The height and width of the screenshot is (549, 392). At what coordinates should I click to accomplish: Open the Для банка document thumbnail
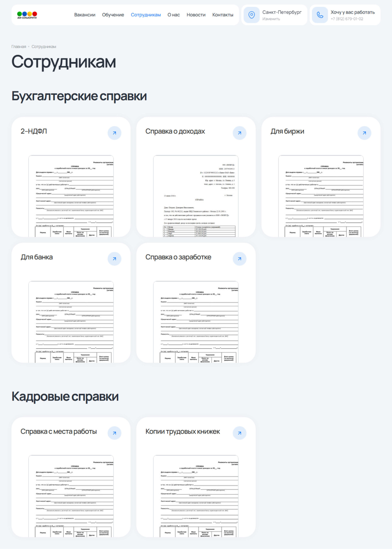(71, 322)
